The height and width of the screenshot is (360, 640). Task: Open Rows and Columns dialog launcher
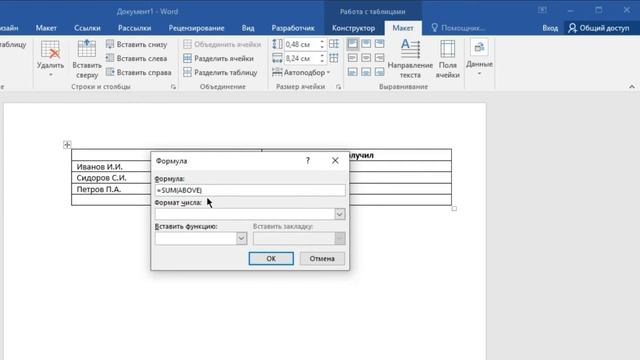point(173,87)
